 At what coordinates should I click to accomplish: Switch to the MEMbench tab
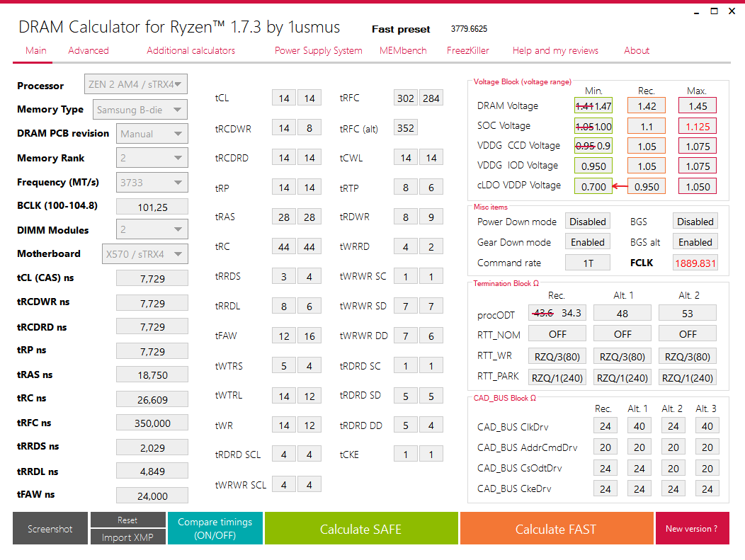coord(403,50)
